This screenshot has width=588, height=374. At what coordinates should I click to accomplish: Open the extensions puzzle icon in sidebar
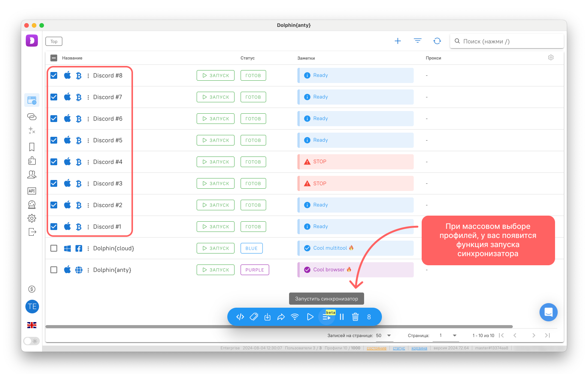[32, 161]
